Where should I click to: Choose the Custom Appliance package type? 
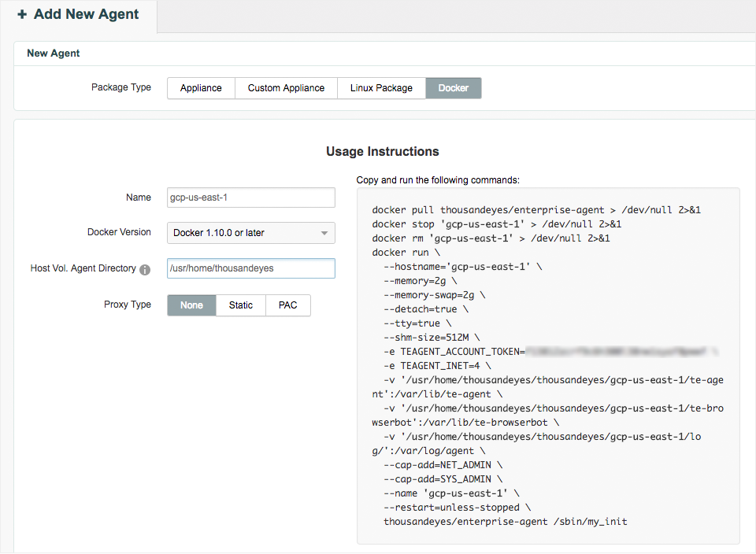click(286, 88)
